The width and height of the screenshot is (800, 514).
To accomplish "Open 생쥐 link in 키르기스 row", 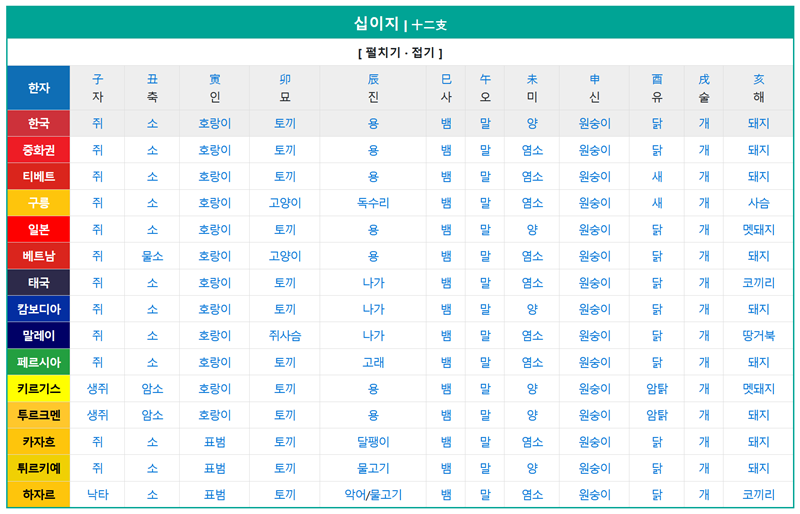I will coord(97,389).
